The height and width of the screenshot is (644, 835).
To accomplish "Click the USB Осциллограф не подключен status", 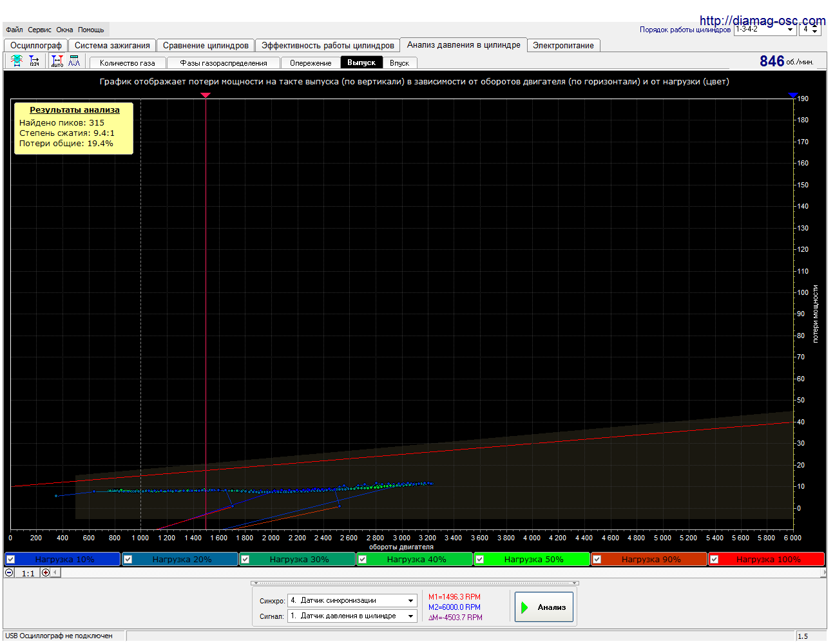I will 59,636.
